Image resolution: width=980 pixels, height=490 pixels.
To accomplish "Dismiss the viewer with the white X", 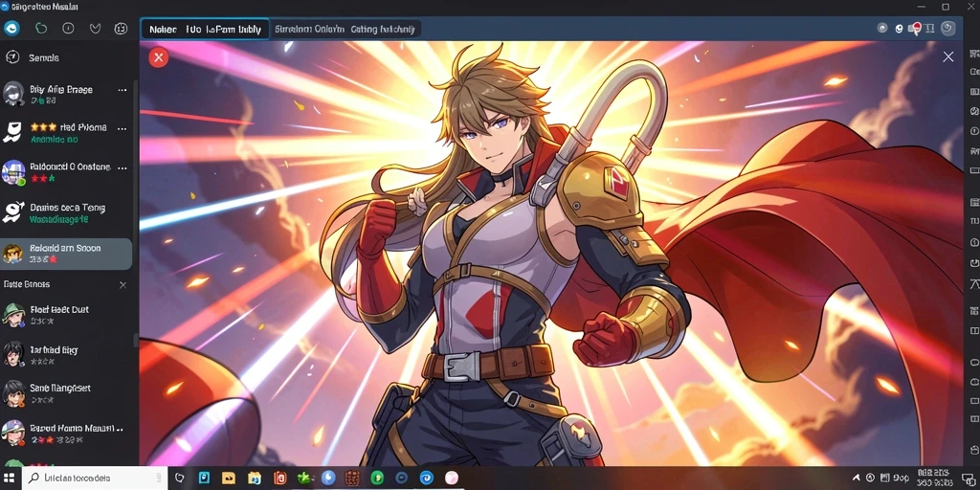I will 948,56.
